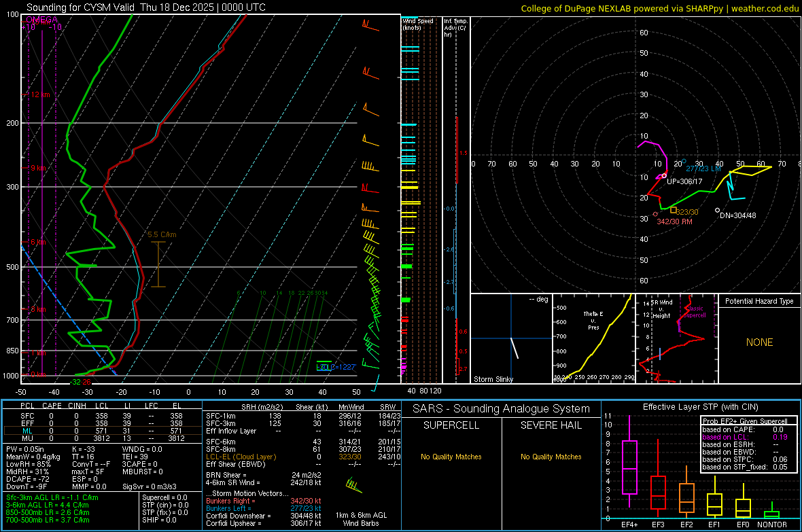Click the K = -33 index value

click(84, 449)
